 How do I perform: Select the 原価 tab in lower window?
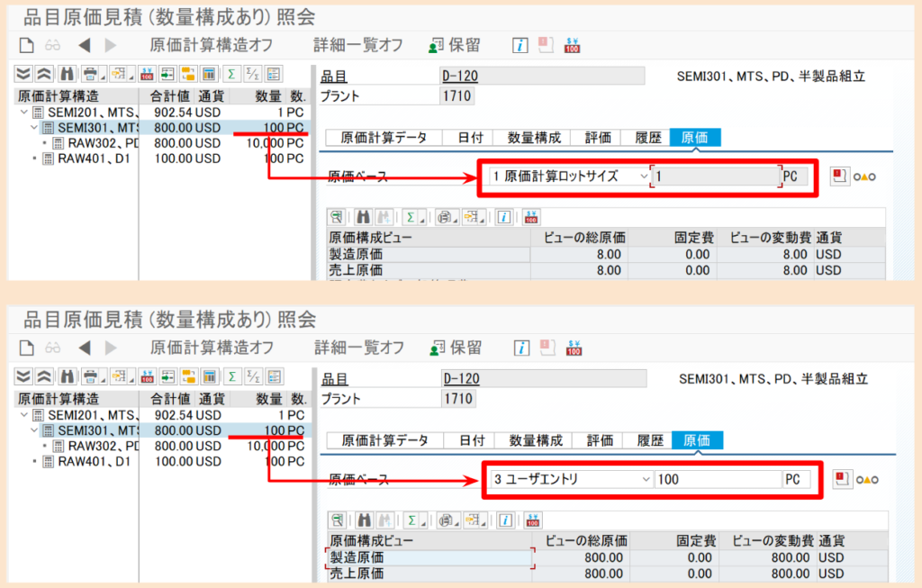pyautogui.click(x=697, y=440)
